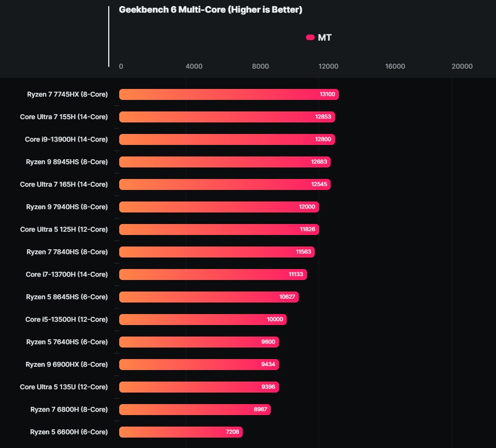496x448 pixels.
Task: Click the bar showing 12545
Action: 225,184
